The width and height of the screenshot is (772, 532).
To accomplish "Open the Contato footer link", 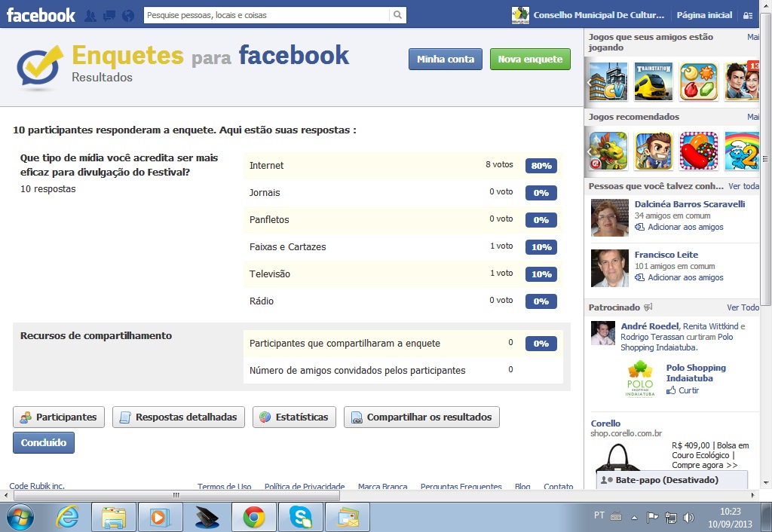I will (559, 486).
